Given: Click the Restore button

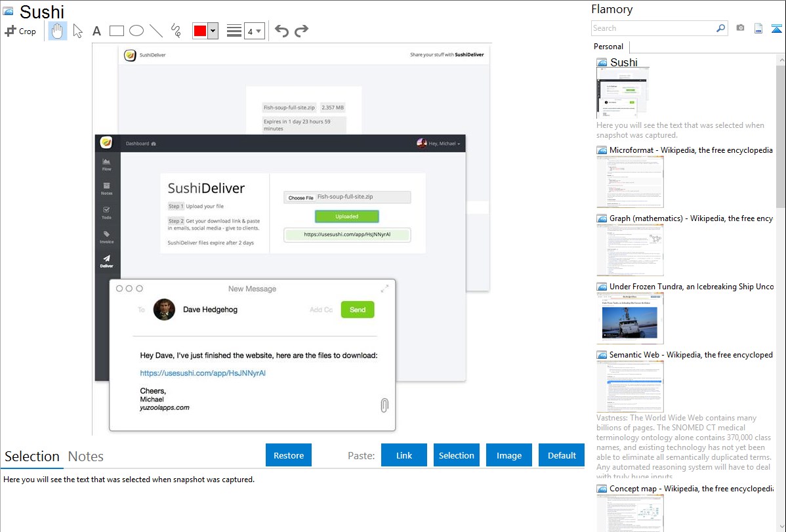Looking at the screenshot, I should pyautogui.click(x=289, y=455).
